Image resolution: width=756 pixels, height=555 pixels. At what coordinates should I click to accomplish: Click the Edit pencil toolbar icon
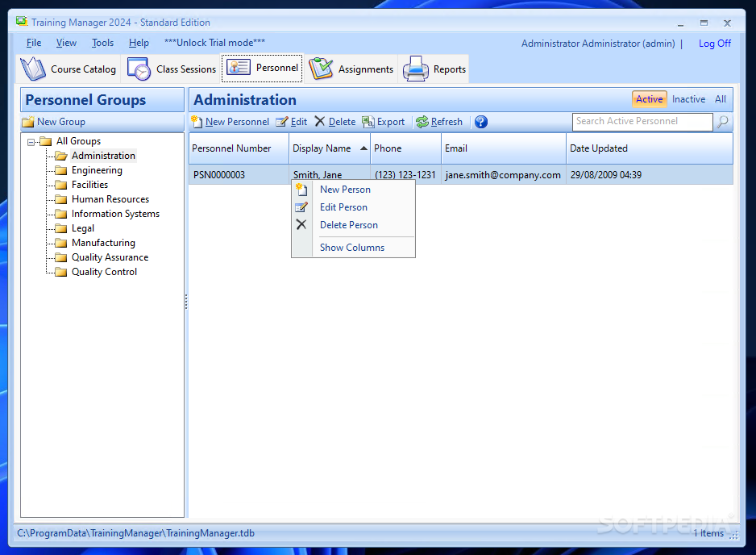282,122
